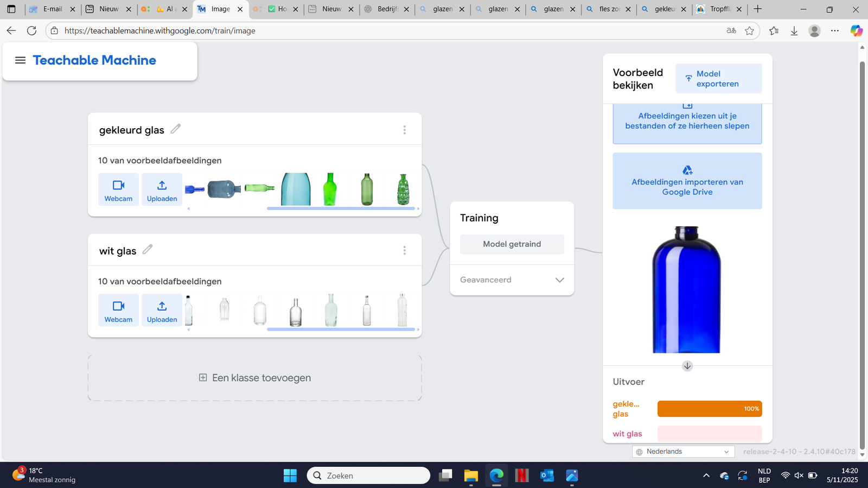The width and height of the screenshot is (868, 488).
Task: Click Uploaden in the wit glas class
Action: point(162,310)
